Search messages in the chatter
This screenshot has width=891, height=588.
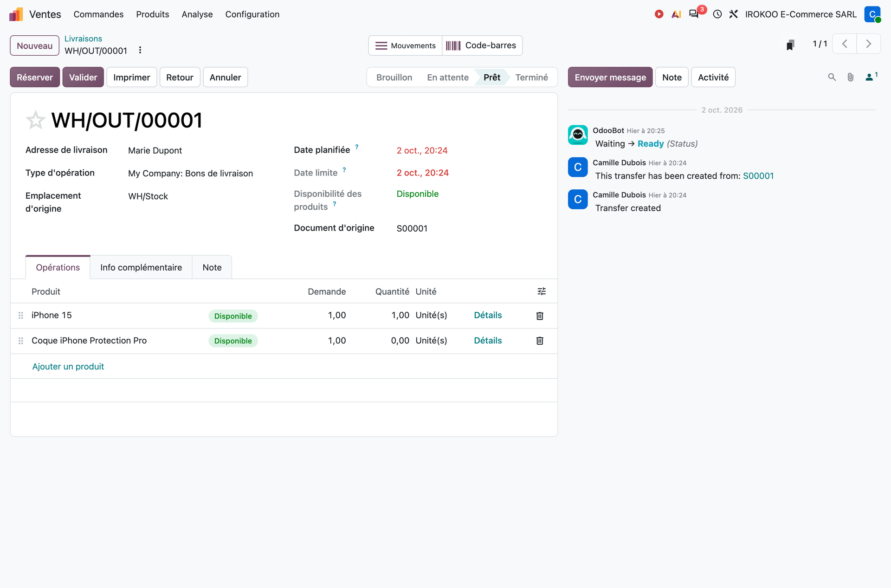832,77
